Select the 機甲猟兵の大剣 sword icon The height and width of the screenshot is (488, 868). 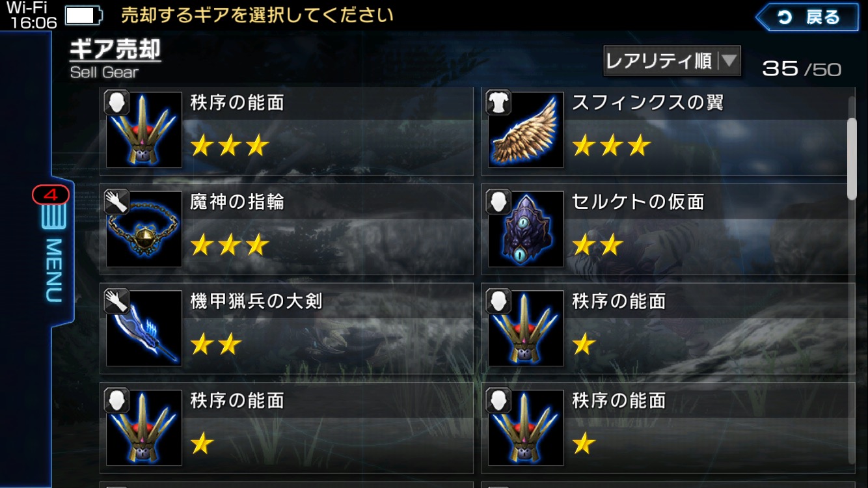click(x=144, y=328)
